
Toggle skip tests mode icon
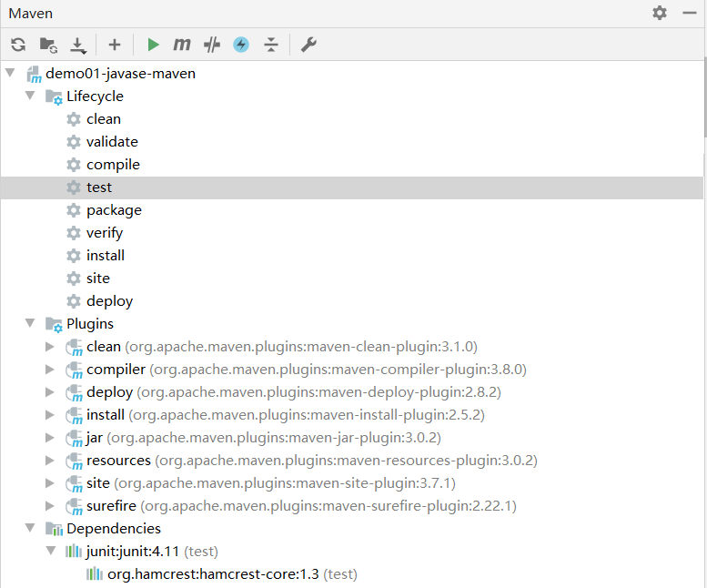tap(212, 45)
